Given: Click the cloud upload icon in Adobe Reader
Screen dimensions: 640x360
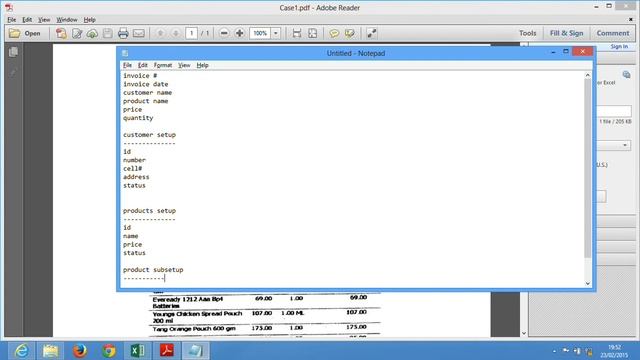Looking at the screenshot, I should pos(92,33).
